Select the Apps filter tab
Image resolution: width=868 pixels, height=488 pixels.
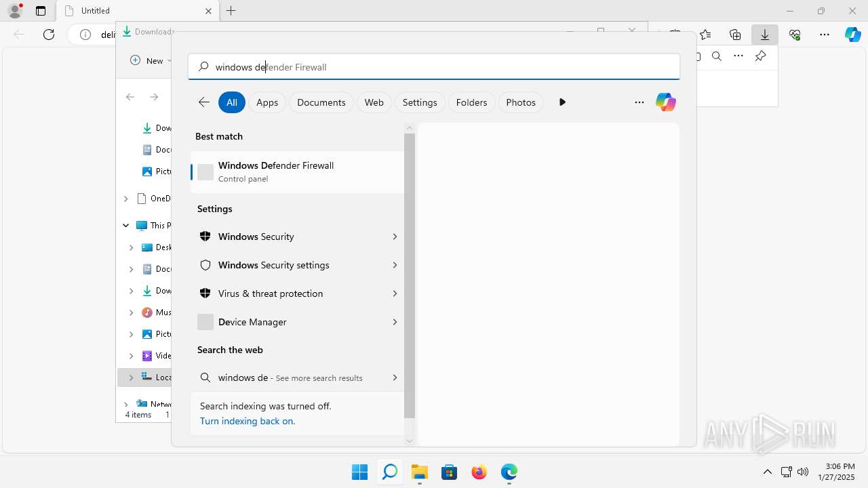[267, 102]
